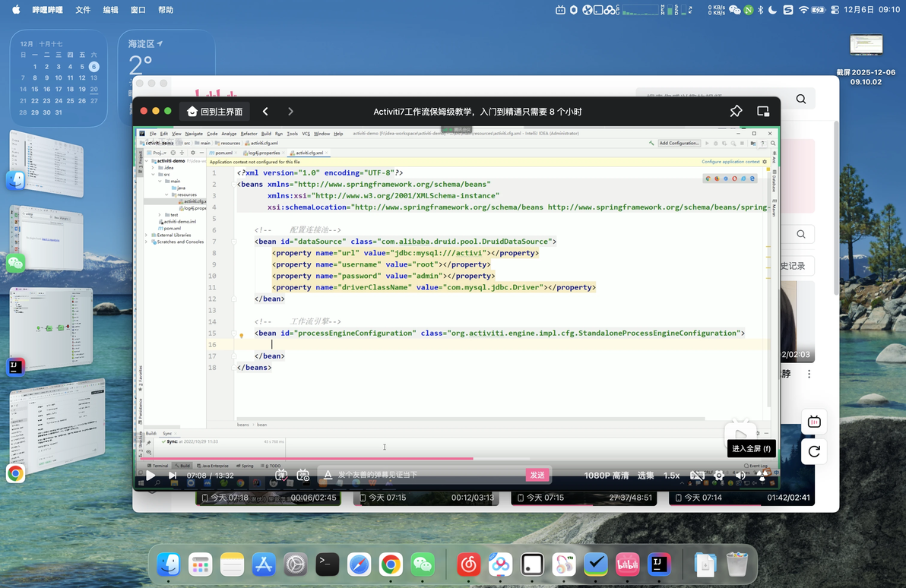Open IntelliJ IDEA from the Dock

coord(659,564)
